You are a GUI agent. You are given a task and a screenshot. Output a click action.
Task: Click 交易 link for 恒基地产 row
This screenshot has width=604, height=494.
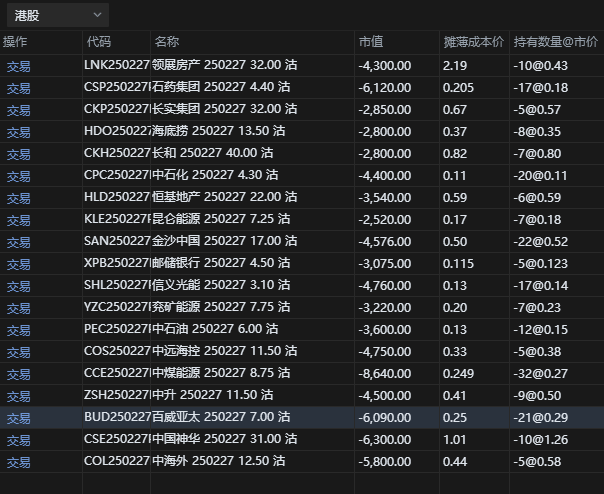pos(18,198)
